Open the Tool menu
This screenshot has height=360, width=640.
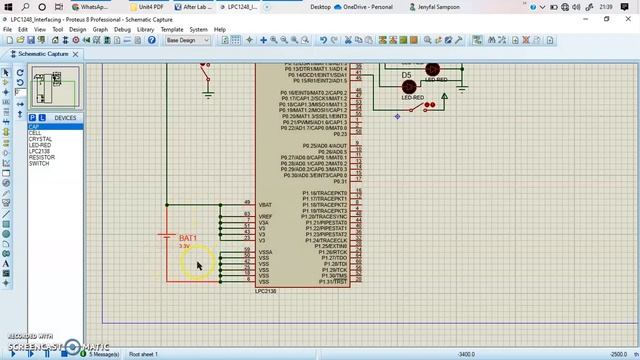point(58,29)
